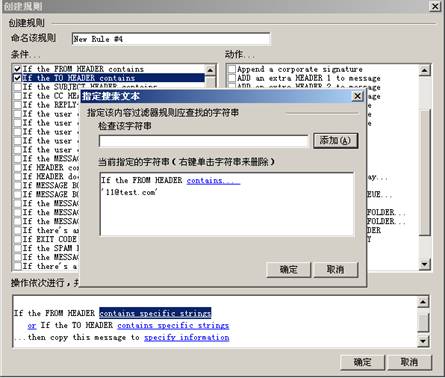Viewport: 445px width, 378px height.
Task: Tick the 'If the REPLY-' condition checkbox
Action: tap(17, 105)
